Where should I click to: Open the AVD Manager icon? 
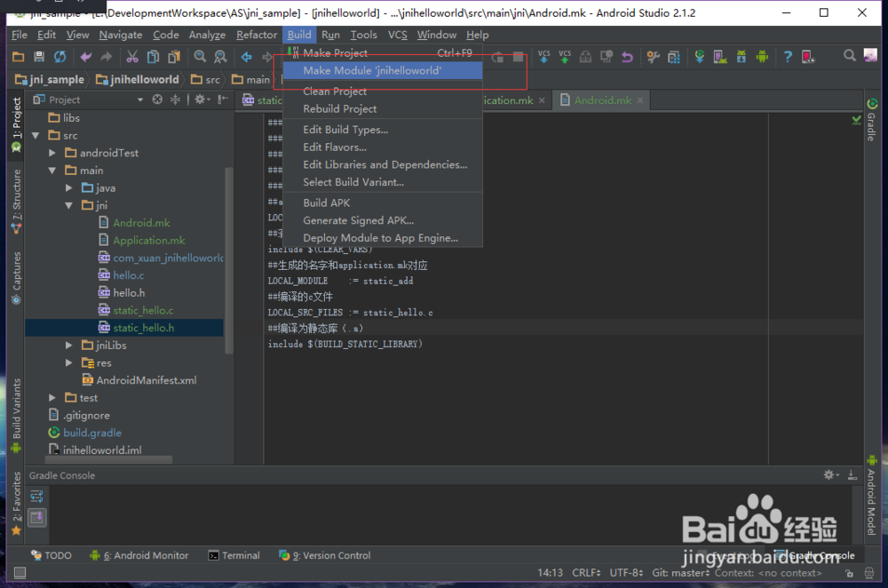pos(720,57)
